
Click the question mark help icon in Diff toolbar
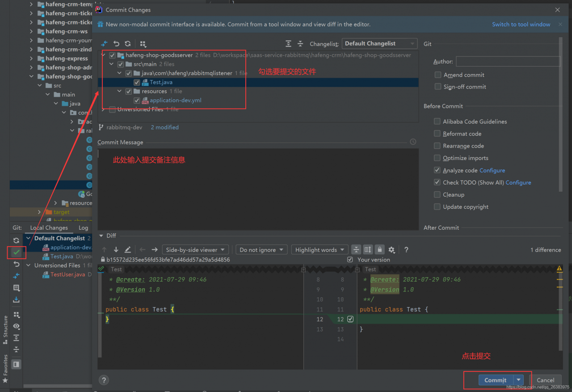point(406,250)
